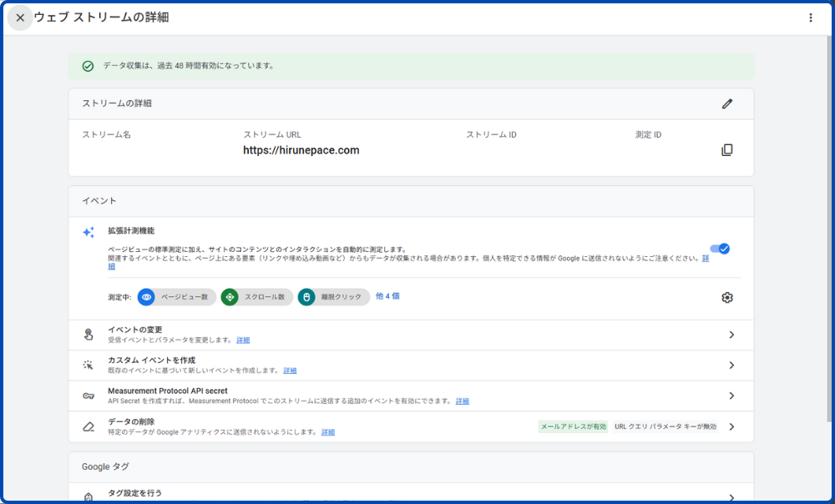Expand the イベントの変更 row chevron
The height and width of the screenshot is (504, 835).
[x=731, y=335]
